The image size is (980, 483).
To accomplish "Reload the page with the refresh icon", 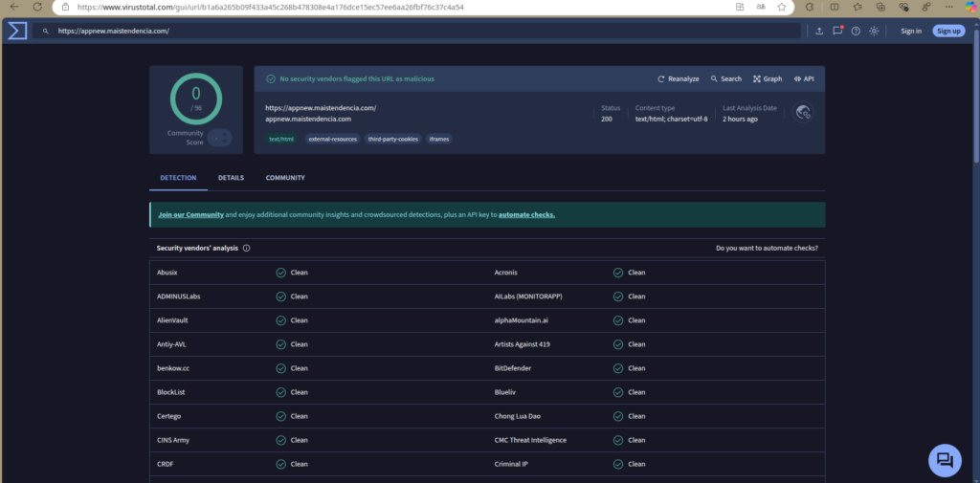I will [x=37, y=7].
